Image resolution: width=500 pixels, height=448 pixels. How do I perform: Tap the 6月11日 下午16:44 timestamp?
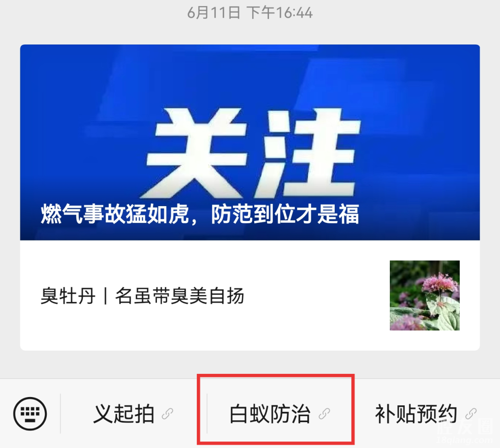pyautogui.click(x=250, y=13)
